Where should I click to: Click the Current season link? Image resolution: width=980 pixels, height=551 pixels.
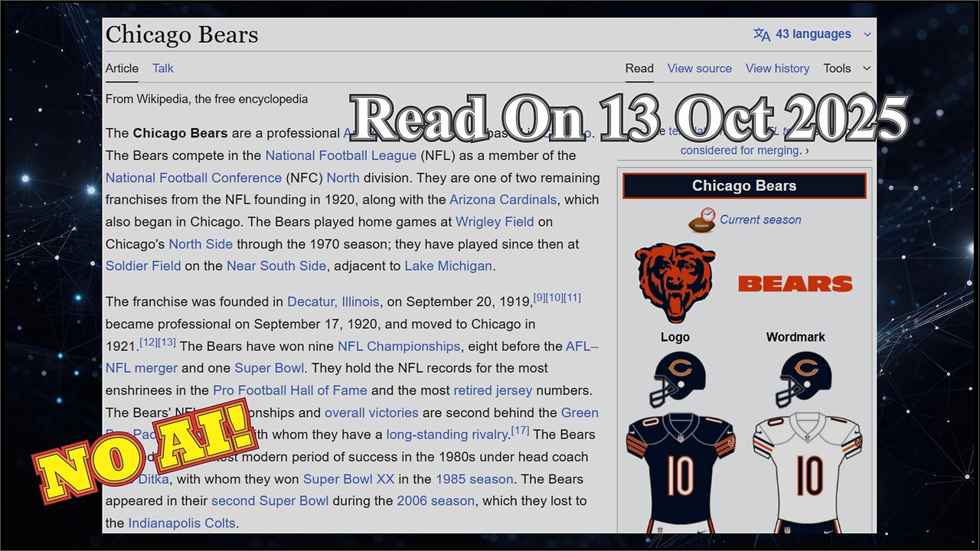click(760, 220)
